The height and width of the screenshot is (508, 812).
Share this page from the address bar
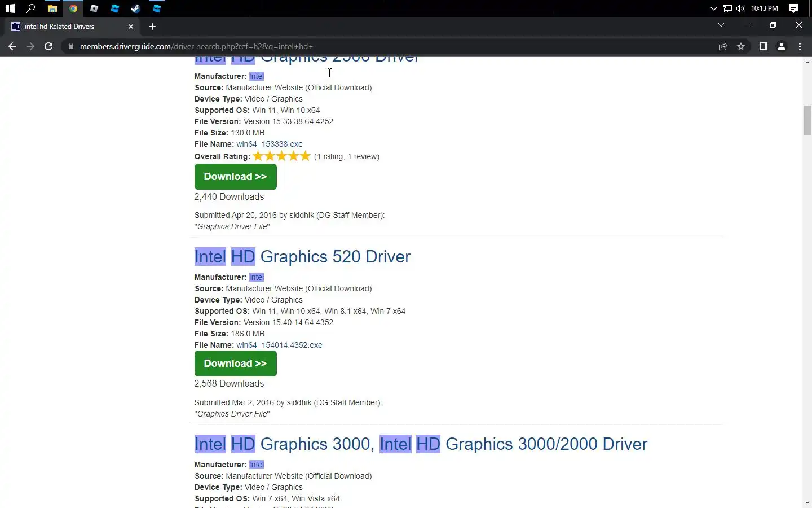(723, 46)
